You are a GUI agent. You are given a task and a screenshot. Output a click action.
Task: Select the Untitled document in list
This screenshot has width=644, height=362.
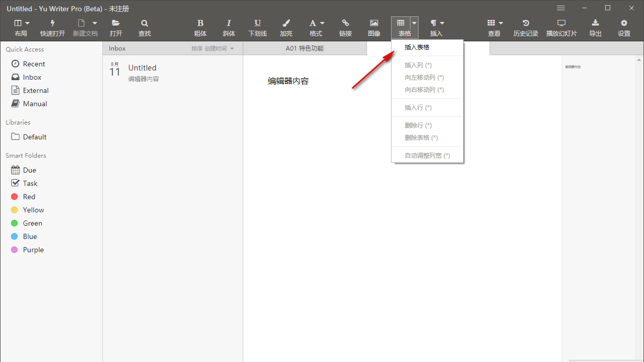(173, 73)
